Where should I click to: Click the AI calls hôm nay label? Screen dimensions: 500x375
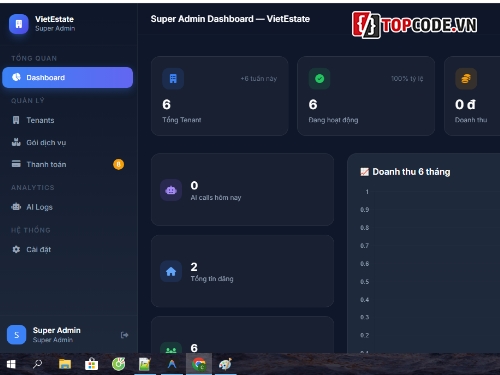[216, 198]
